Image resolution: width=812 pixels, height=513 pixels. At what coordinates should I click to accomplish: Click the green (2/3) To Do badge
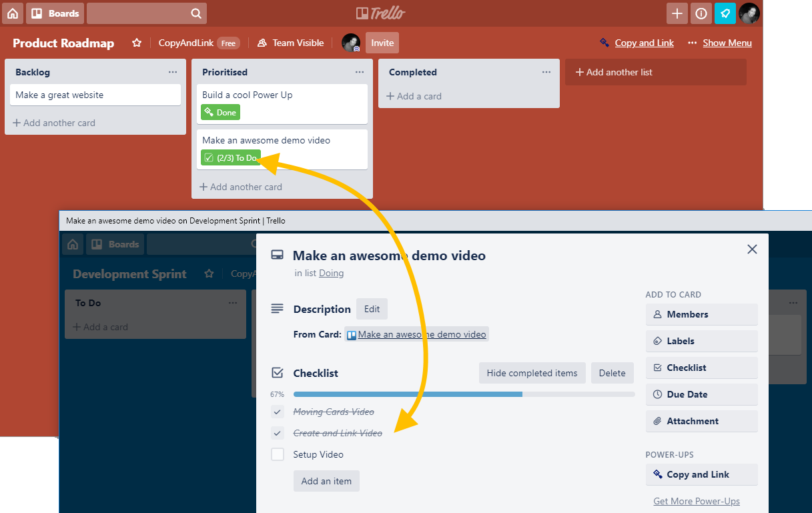(x=231, y=157)
